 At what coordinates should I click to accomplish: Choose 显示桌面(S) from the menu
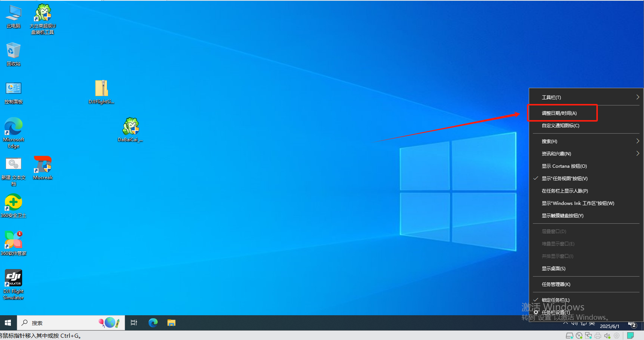tap(586, 268)
